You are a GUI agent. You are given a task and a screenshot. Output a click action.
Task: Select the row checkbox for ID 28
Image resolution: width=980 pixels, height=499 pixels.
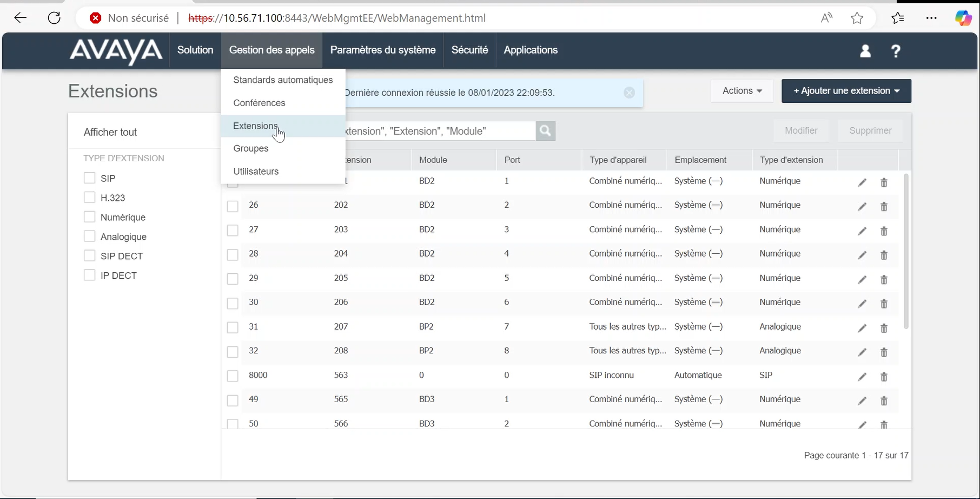(233, 254)
